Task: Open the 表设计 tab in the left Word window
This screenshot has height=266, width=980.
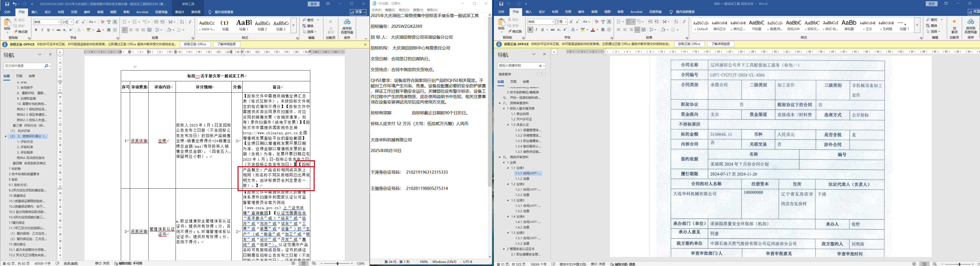Action: 179,12
